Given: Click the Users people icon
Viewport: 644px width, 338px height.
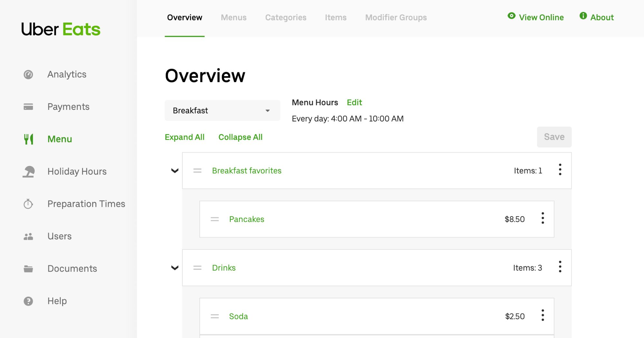Looking at the screenshot, I should [x=29, y=236].
